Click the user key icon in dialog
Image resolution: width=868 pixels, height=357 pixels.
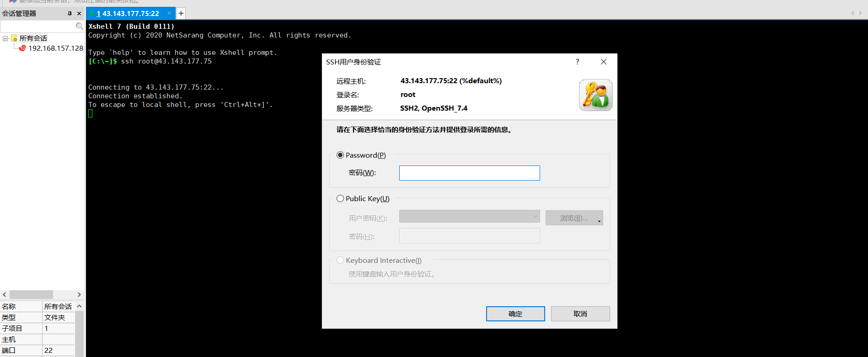click(x=595, y=95)
